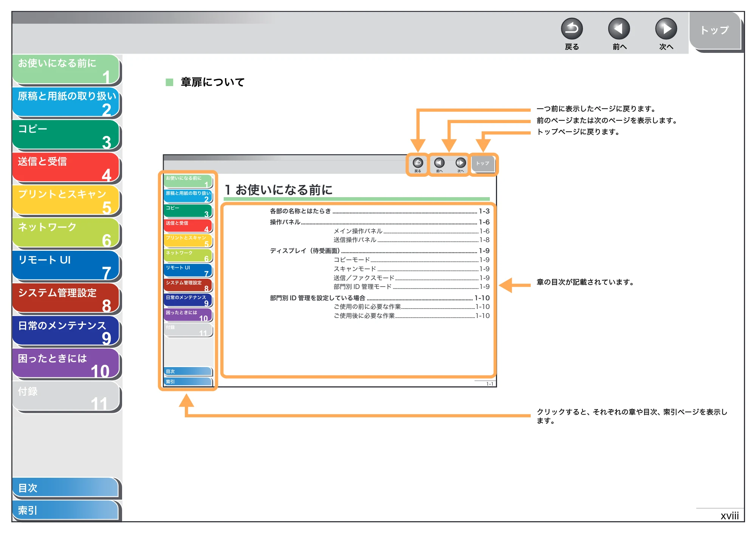Click the small 次へ icon in the sample page
The image size is (756, 534).
tap(460, 163)
